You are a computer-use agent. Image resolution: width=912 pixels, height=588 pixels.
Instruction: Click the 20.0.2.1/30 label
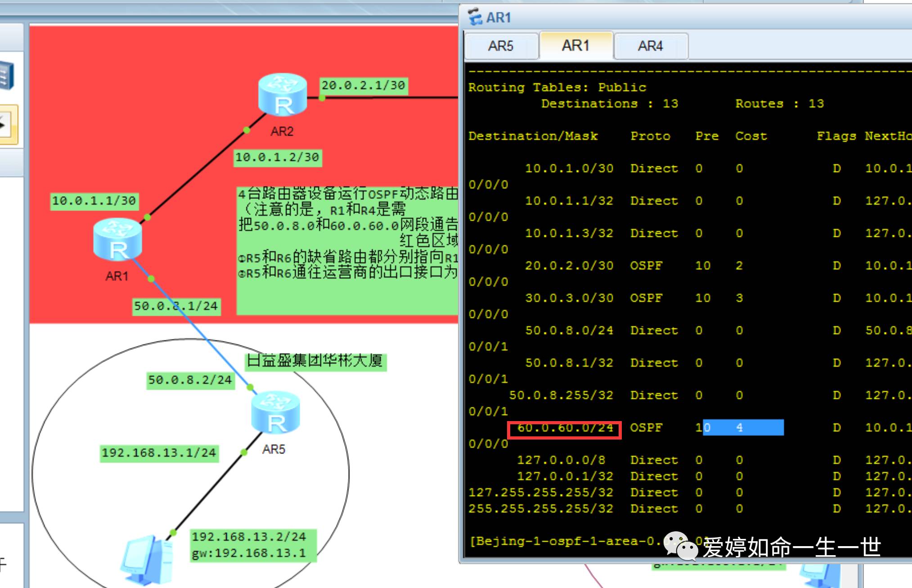(x=363, y=85)
